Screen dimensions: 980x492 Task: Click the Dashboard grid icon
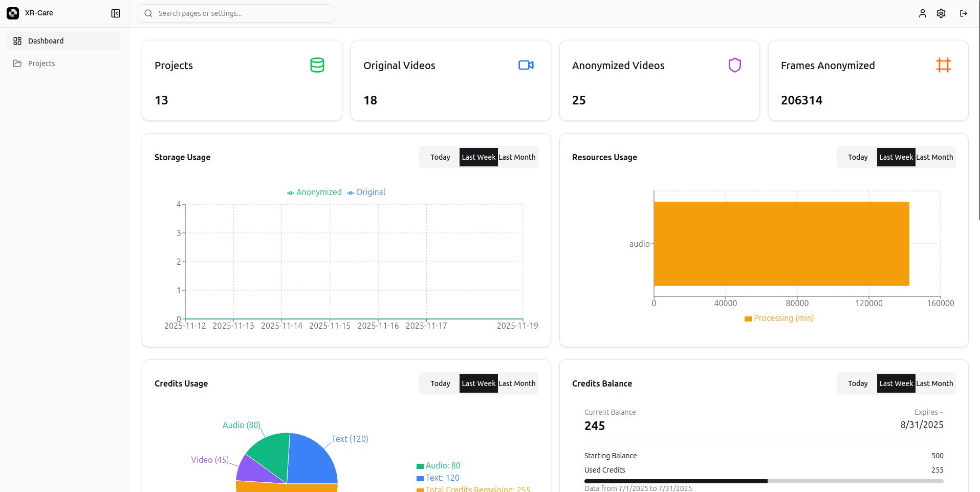[x=17, y=41]
